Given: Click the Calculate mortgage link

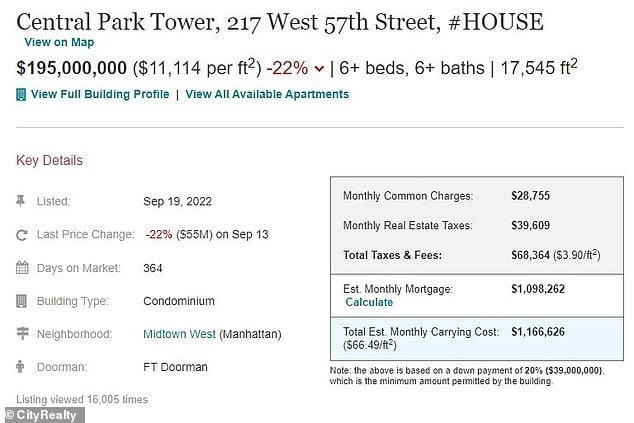Looking at the screenshot, I should pos(369,302).
